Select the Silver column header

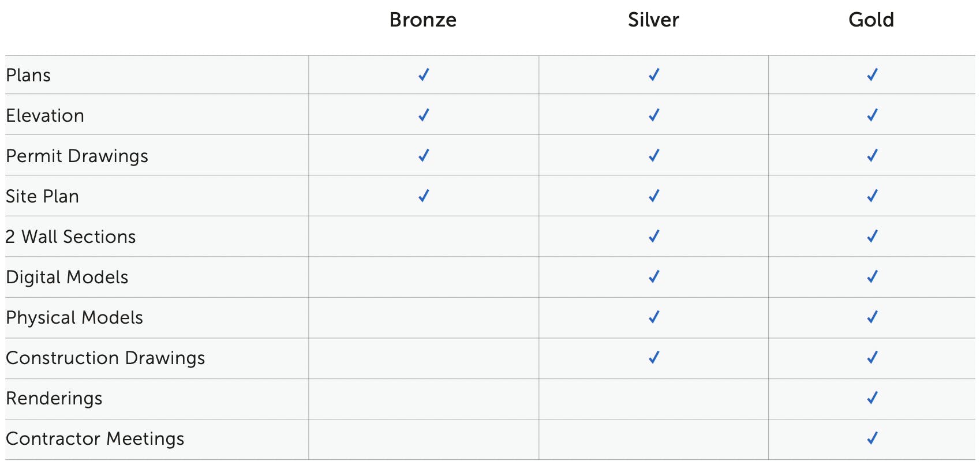click(x=653, y=20)
